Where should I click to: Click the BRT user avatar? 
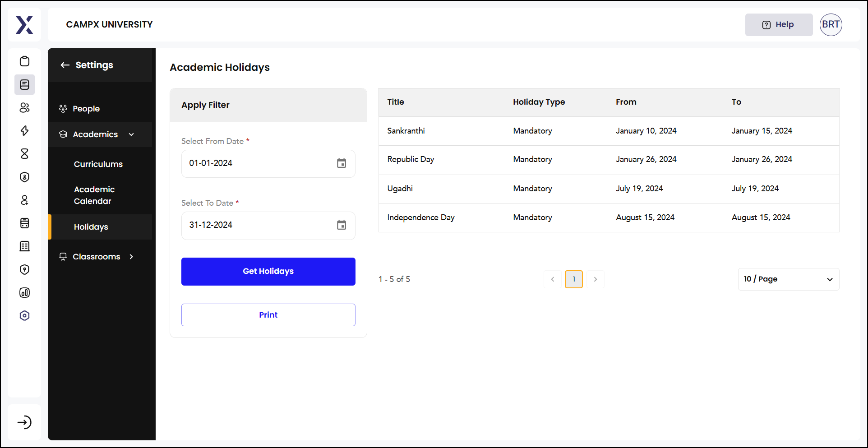831,25
